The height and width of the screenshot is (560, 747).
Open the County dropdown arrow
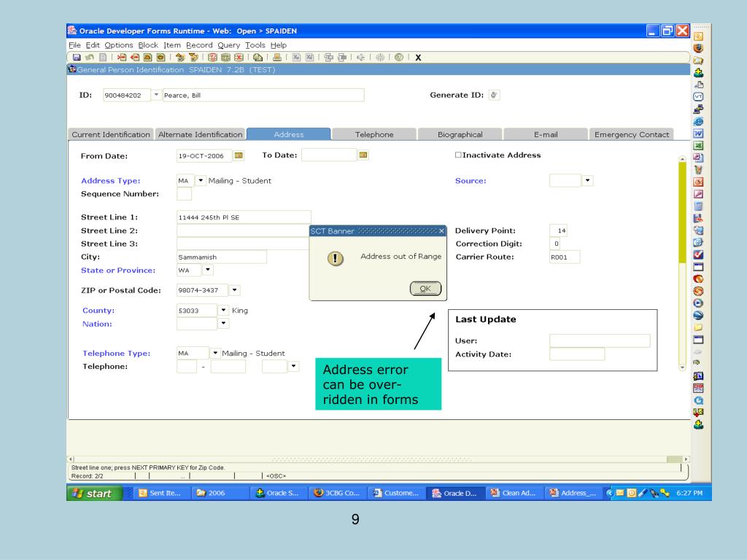(x=223, y=310)
